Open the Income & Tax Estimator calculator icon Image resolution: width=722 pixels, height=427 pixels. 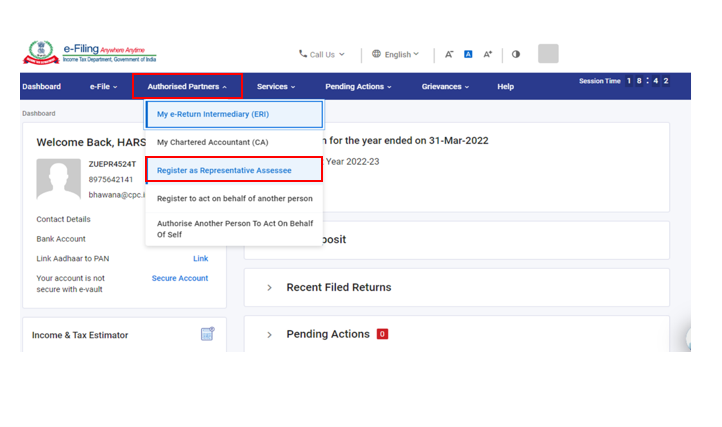(x=207, y=334)
